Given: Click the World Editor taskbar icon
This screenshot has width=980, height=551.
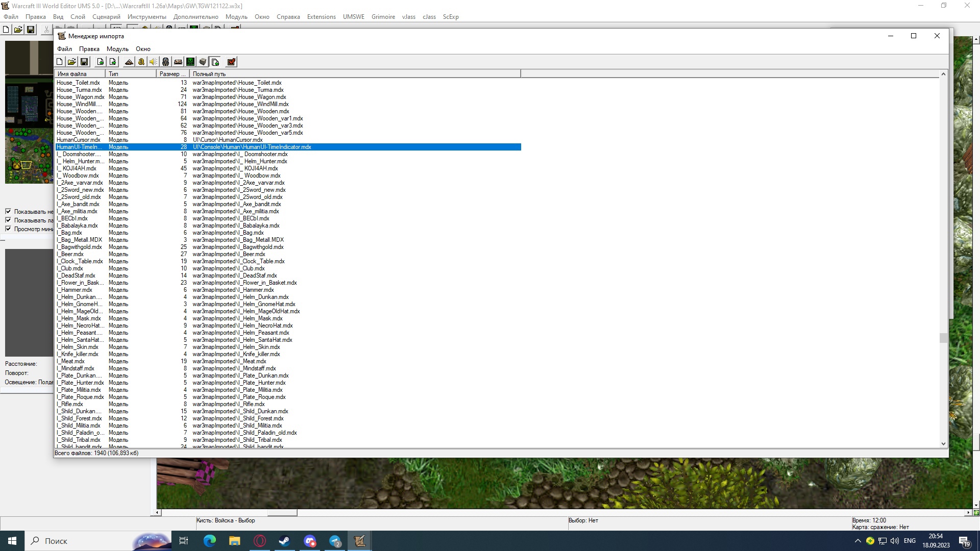Looking at the screenshot, I should coord(360,541).
